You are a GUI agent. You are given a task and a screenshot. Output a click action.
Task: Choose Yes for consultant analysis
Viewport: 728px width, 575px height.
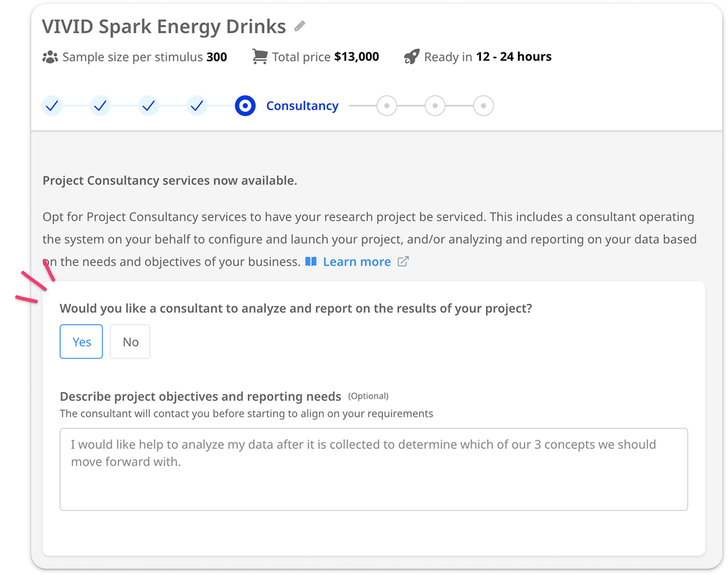(81, 342)
